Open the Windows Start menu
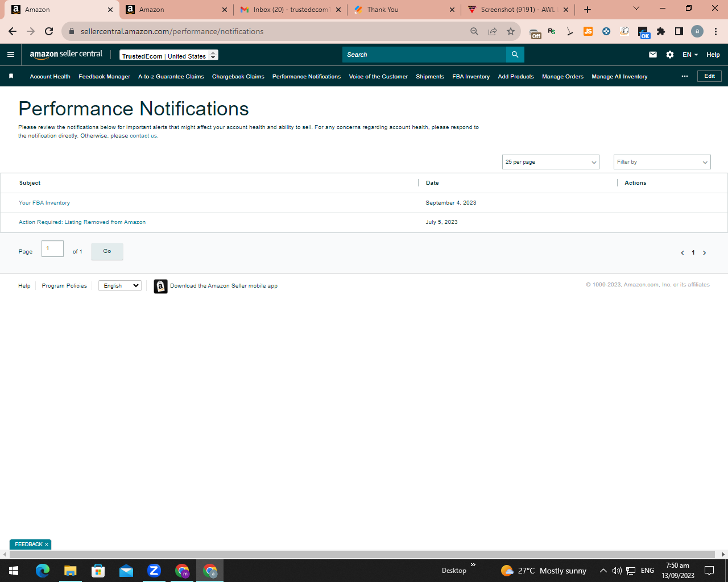This screenshot has height=582, width=728. pyautogui.click(x=14, y=571)
